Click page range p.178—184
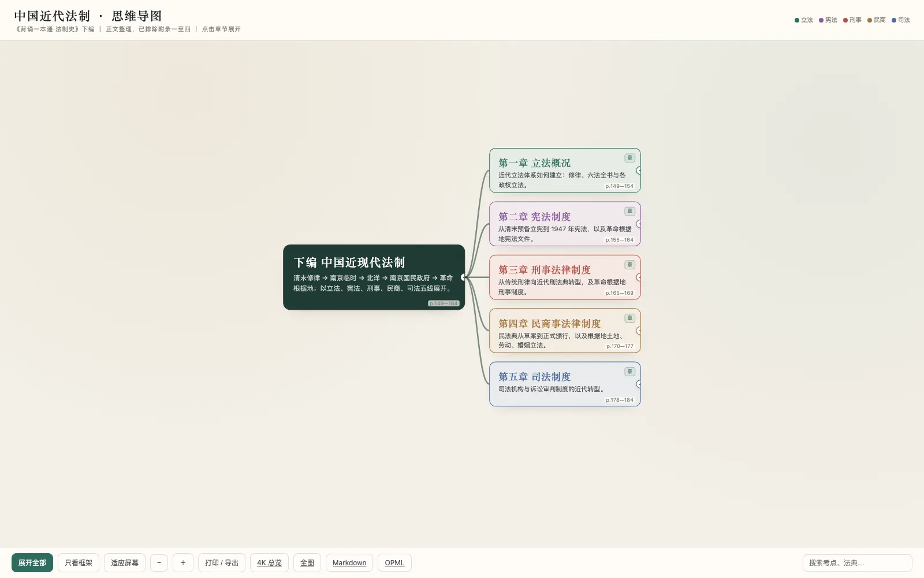 [x=619, y=400]
